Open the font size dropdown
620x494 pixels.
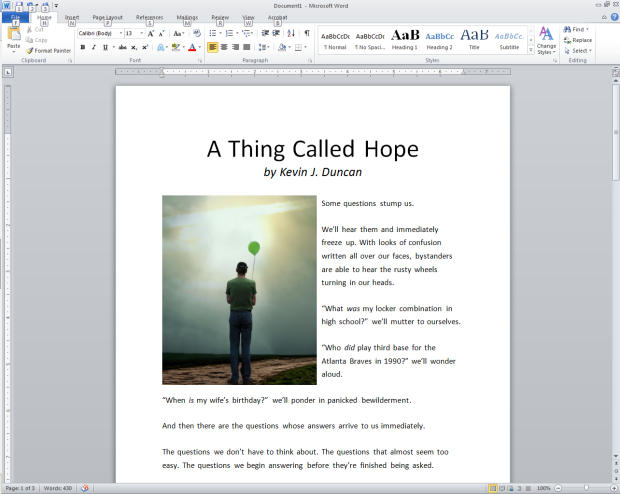pyautogui.click(x=142, y=34)
